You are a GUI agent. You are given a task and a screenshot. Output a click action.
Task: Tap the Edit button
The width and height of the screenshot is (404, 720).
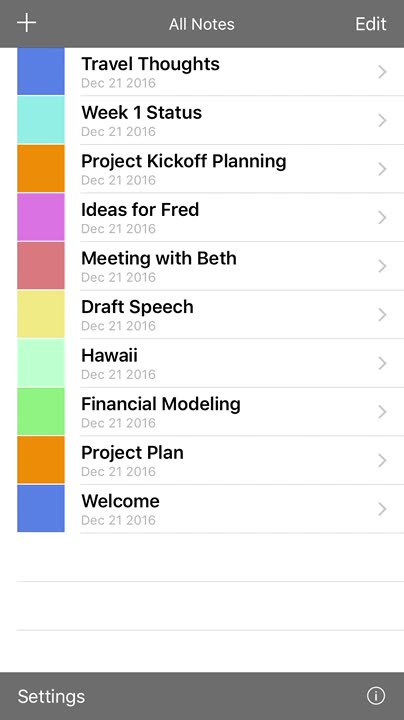click(x=370, y=23)
